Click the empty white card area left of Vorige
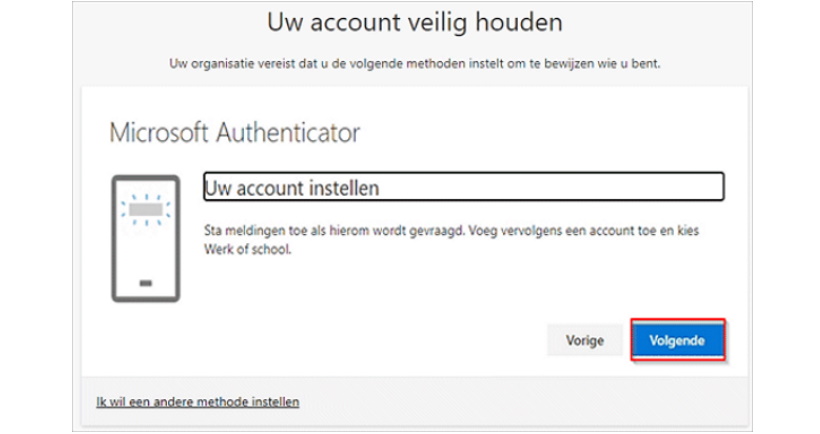This screenshot has width=820, height=434. click(324, 340)
